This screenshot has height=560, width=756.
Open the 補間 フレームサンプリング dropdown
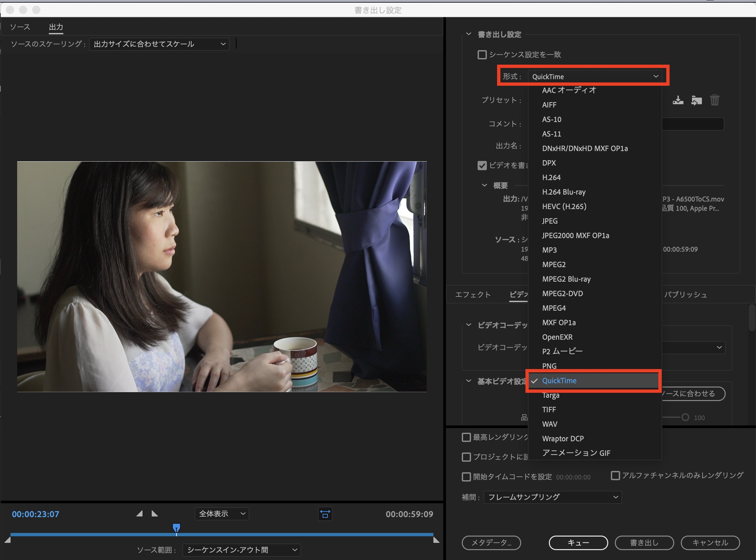tap(552, 497)
